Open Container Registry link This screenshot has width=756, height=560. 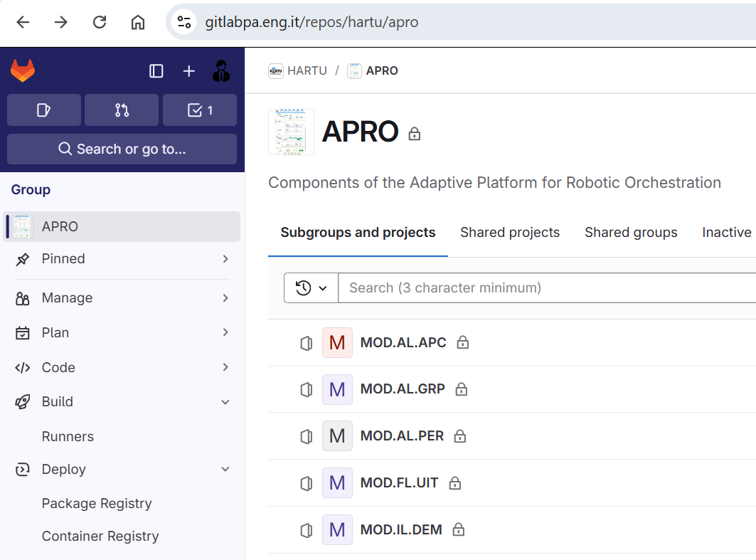100,537
